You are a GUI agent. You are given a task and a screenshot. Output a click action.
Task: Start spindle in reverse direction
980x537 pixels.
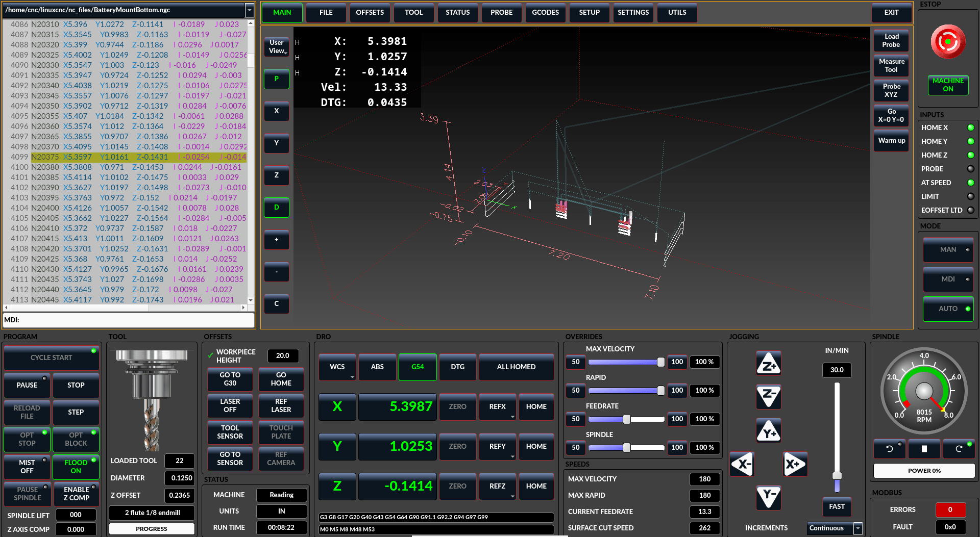tap(889, 449)
